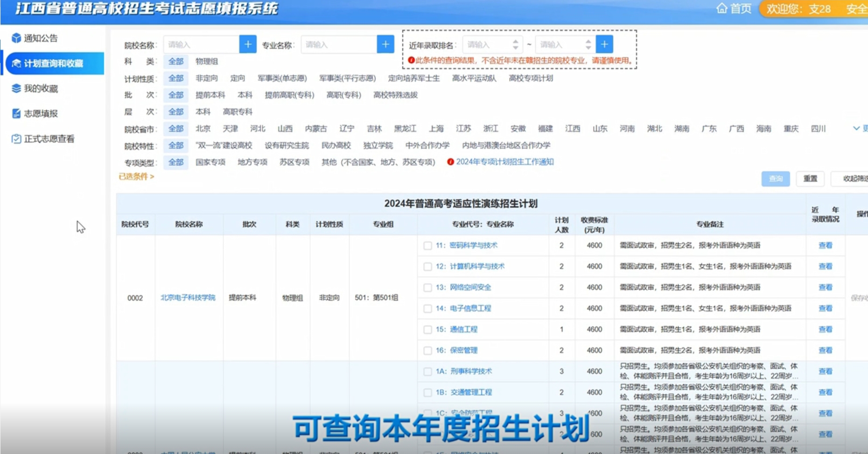Click stepper arrows on second ranking input
Viewport: 868px width, 454px height.
tap(588, 44)
